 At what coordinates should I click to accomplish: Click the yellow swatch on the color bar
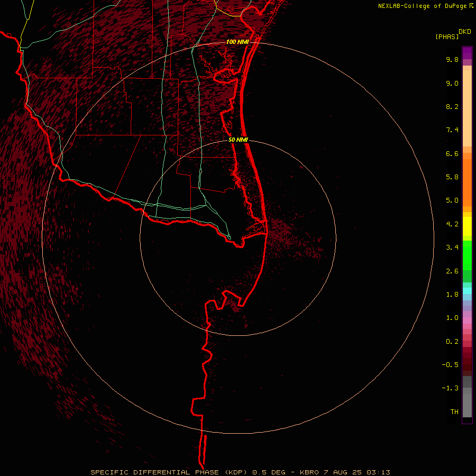467,226
